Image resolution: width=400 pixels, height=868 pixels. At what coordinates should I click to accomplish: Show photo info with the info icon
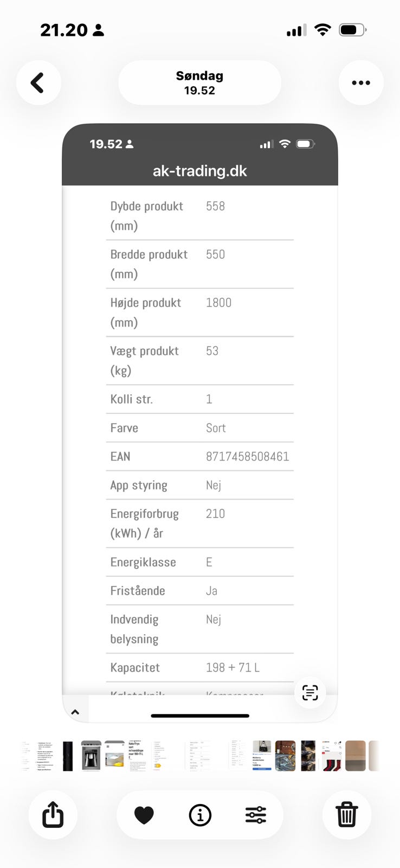coord(200,815)
